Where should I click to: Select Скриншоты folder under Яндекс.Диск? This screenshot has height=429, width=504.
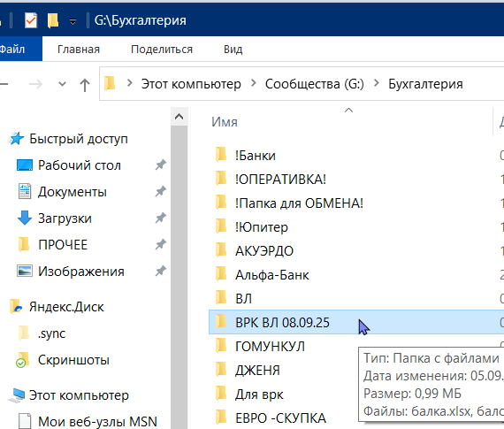(x=73, y=360)
